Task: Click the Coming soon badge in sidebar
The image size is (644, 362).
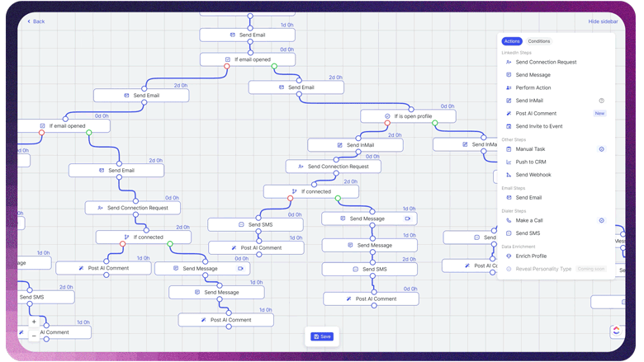Action: pyautogui.click(x=591, y=269)
